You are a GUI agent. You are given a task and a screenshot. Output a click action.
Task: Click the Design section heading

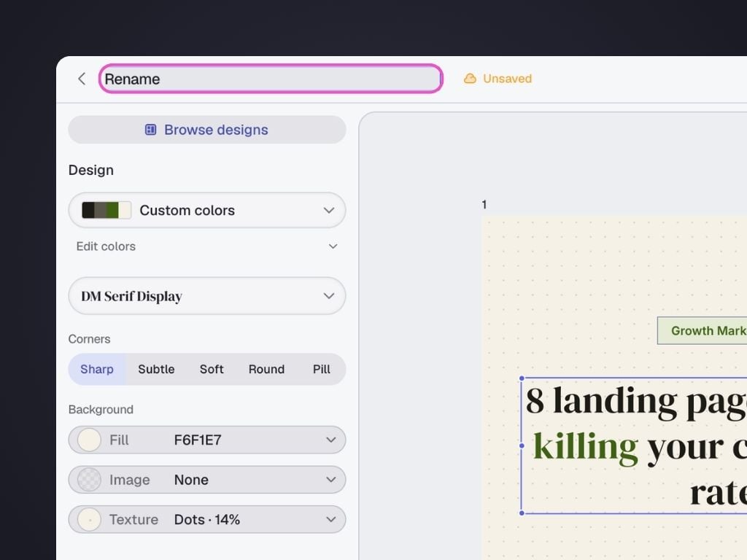91,170
